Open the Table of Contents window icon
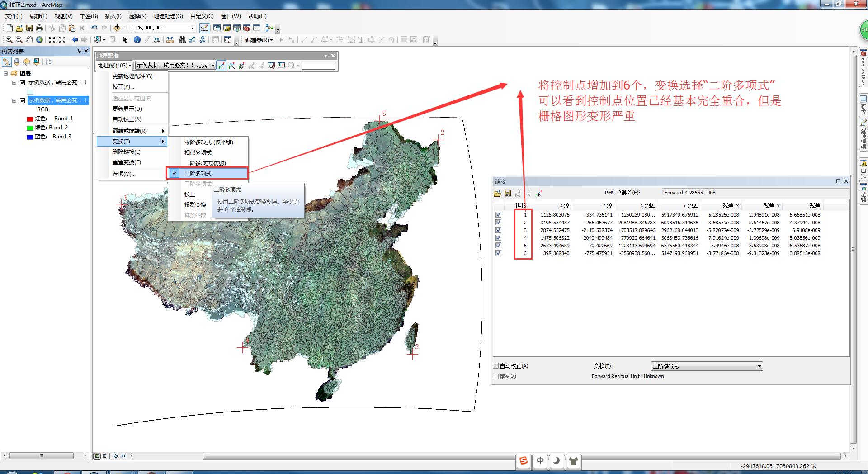This screenshot has height=474, width=868. [x=217, y=28]
